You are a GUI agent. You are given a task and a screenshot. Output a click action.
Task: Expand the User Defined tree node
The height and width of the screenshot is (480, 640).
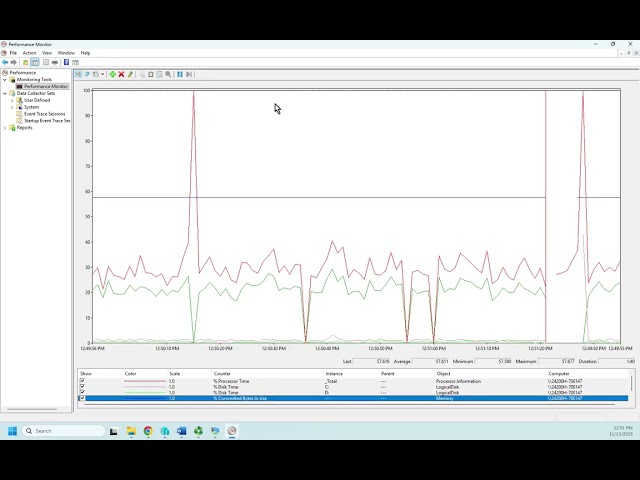click(x=12, y=100)
